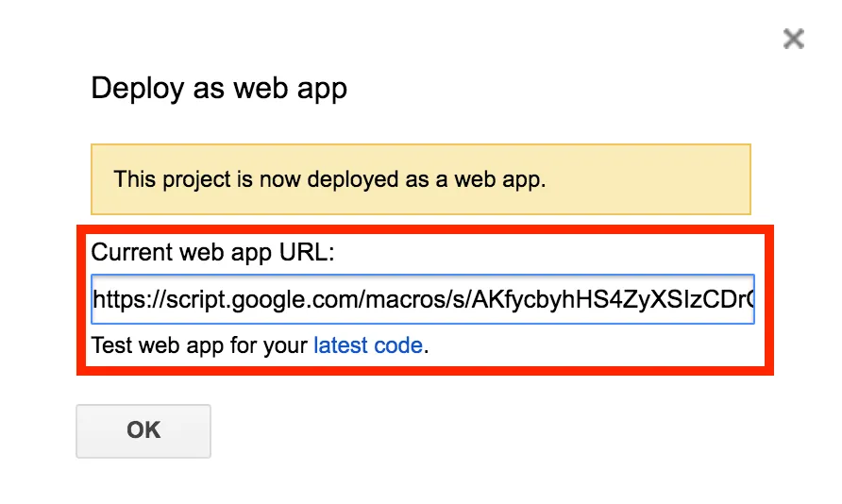Click the word URL in the field label
842x504 pixels.
307,252
